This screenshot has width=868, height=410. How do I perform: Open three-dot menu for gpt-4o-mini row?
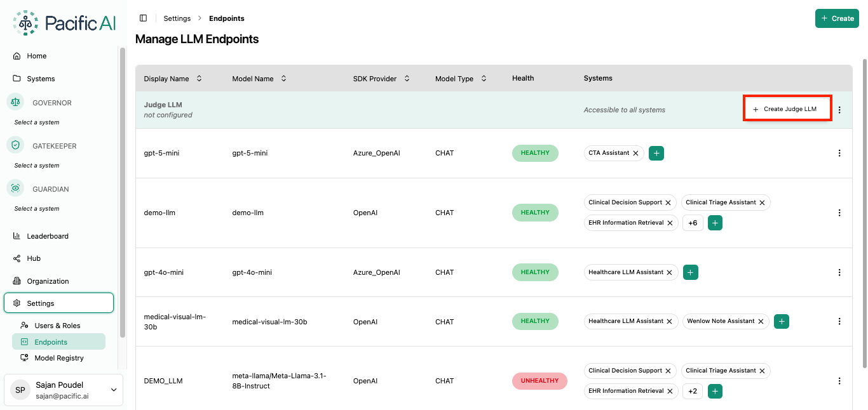click(x=839, y=272)
